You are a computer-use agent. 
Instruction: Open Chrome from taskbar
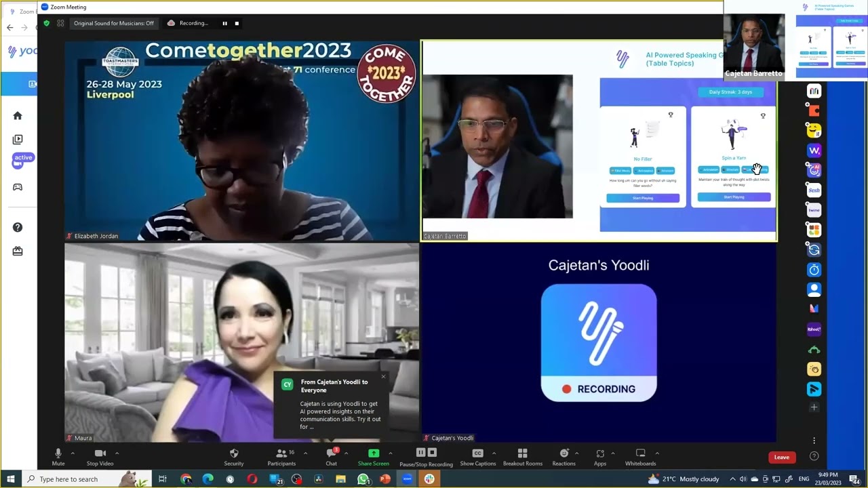(186, 479)
